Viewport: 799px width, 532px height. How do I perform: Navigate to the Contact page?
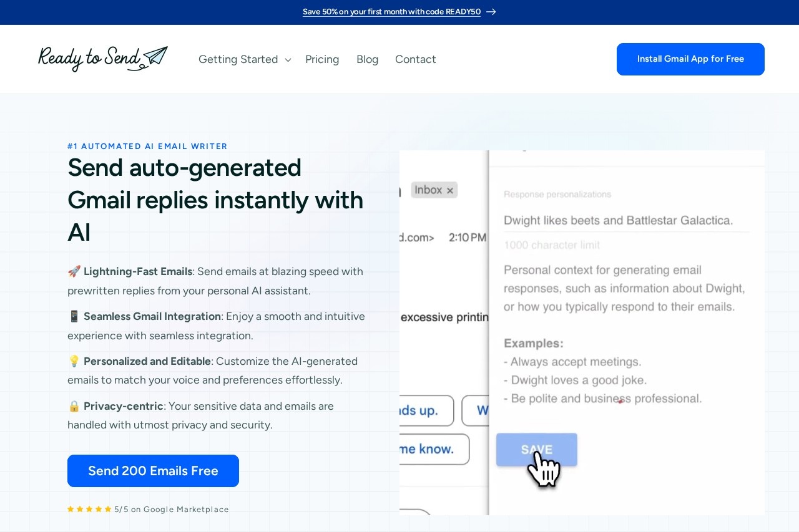[x=415, y=59]
